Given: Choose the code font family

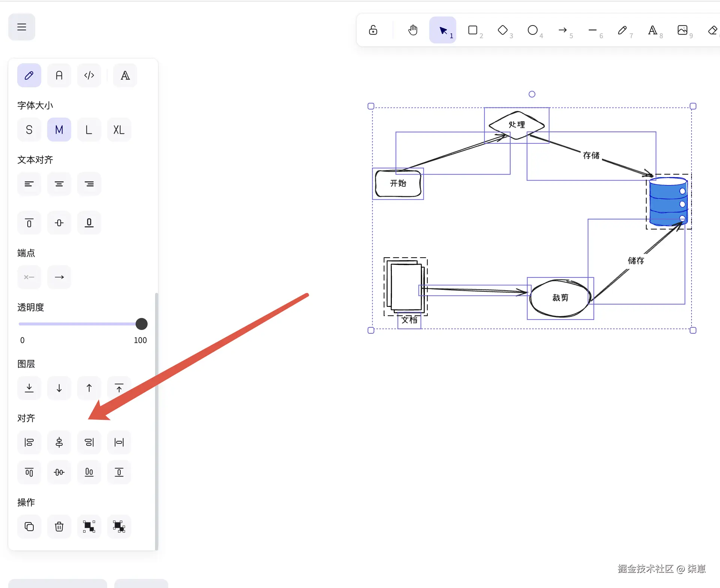Looking at the screenshot, I should pyautogui.click(x=89, y=76).
